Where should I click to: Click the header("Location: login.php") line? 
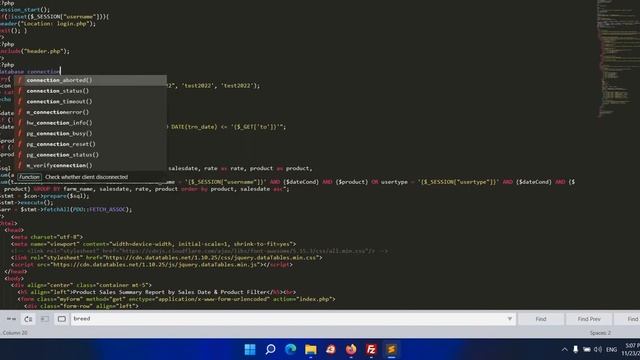(48, 24)
